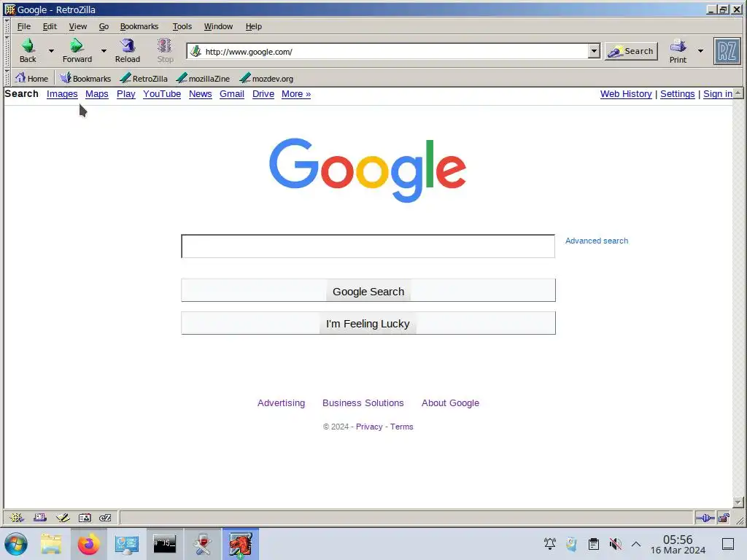Click I'm Feeling Lucky button
This screenshot has width=747, height=560.
click(x=368, y=323)
